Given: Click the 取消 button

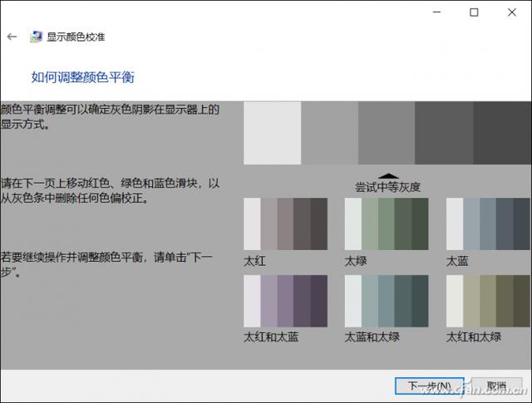Looking at the screenshot, I should click(x=497, y=386).
